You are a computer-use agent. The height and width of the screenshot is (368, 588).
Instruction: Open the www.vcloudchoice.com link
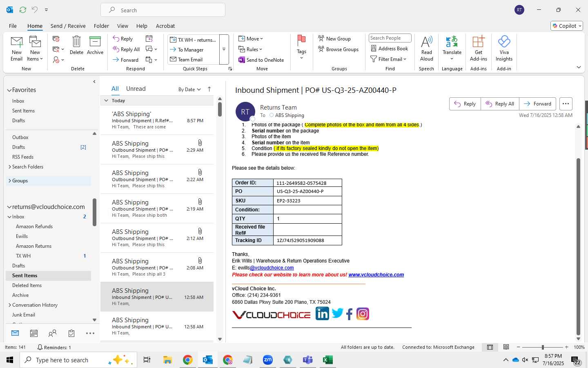[376, 275]
